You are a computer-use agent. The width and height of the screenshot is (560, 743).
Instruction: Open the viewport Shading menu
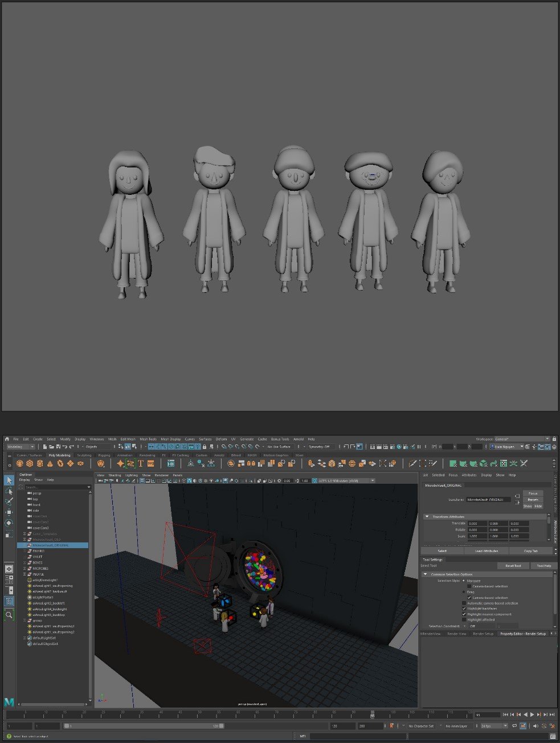[115, 475]
